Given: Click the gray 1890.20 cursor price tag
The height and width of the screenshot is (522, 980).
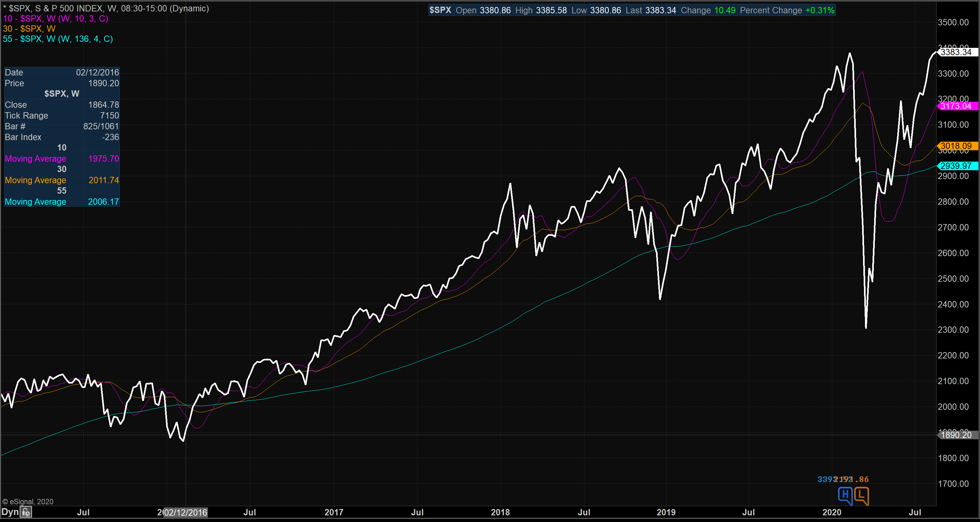Looking at the screenshot, I should point(957,435).
